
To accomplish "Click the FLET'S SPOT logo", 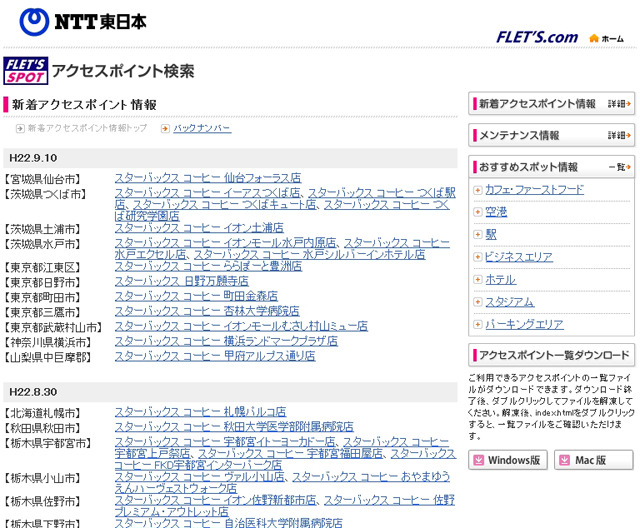I will click(x=26, y=71).
